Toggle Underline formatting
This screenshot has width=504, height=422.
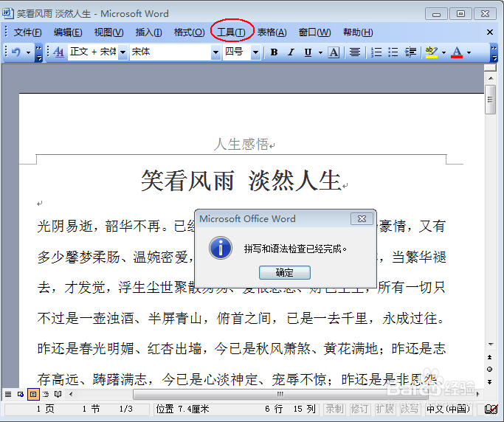click(308, 52)
